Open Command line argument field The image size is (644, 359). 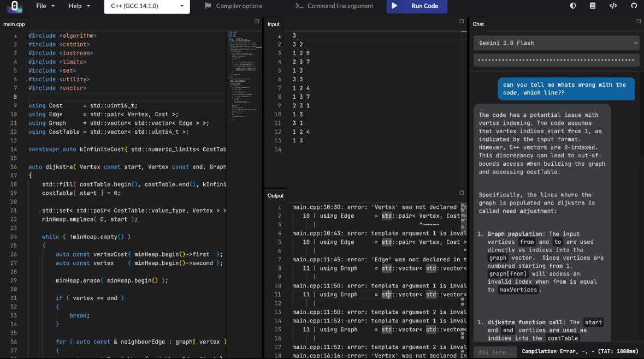coord(334,6)
